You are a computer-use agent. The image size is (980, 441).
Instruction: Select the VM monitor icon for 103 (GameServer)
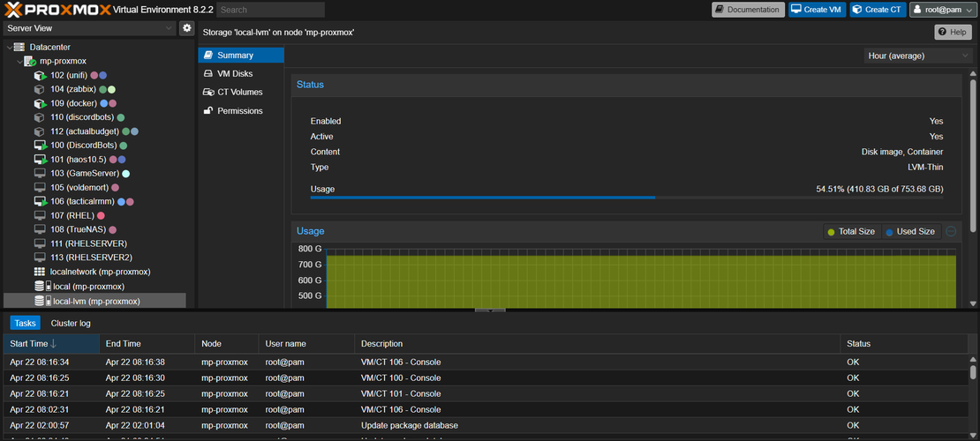point(40,174)
